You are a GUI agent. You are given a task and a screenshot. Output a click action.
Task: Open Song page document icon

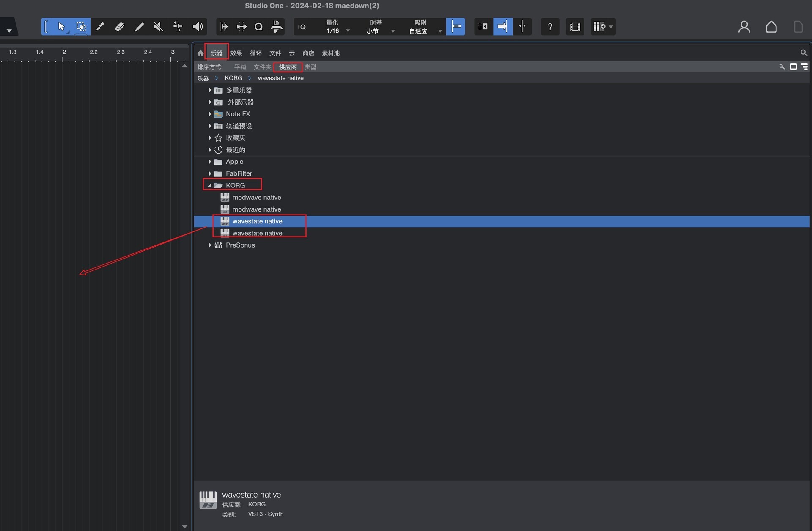[798, 27]
